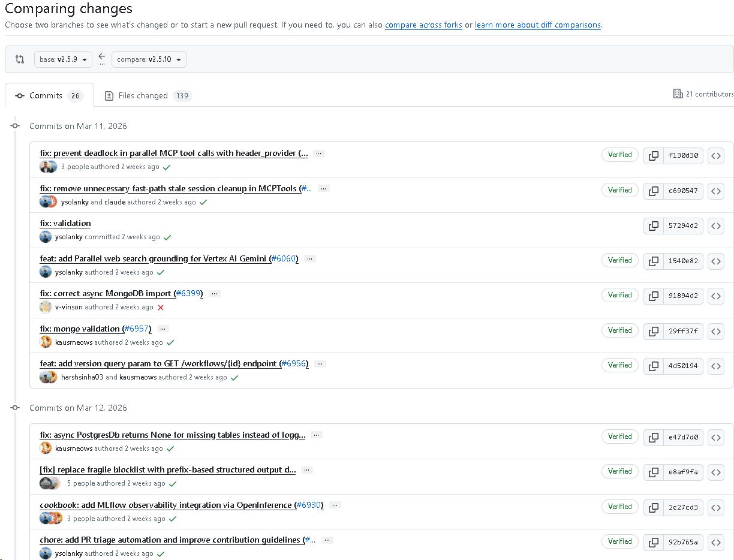Expand description of mongo validation commit
Viewport: 734px width, 560px height.
(163, 329)
